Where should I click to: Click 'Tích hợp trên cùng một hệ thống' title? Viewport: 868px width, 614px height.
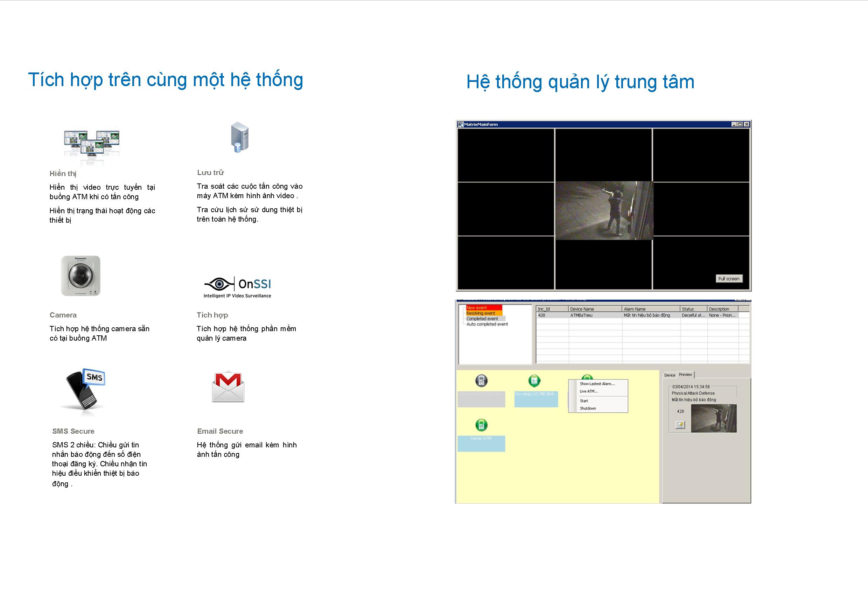point(166,80)
